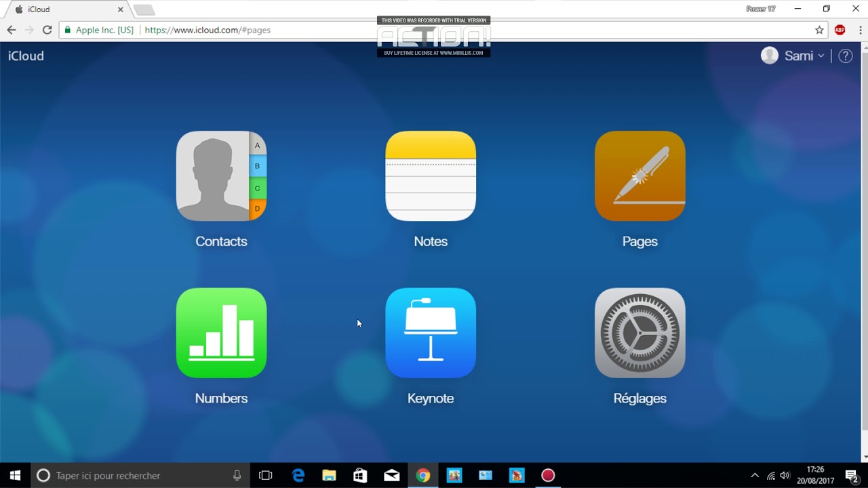This screenshot has width=868, height=488.
Task: View Apple Inc. secure site info
Action: coord(99,30)
